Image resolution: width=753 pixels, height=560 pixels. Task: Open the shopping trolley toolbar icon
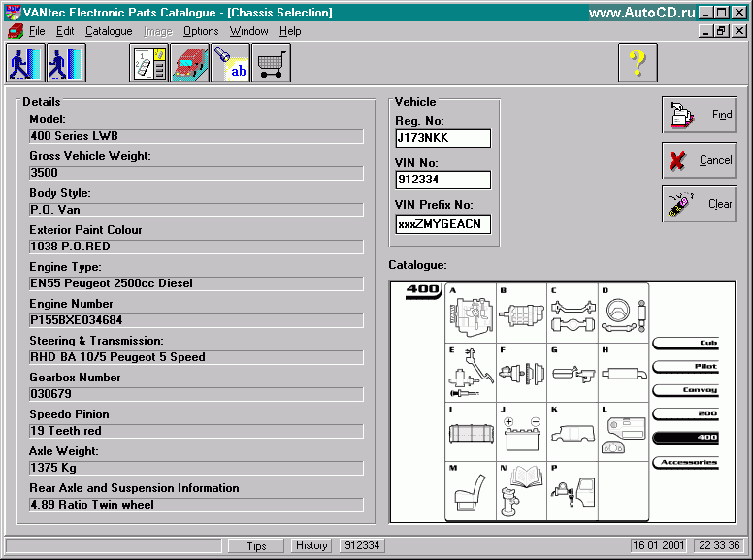[x=272, y=63]
